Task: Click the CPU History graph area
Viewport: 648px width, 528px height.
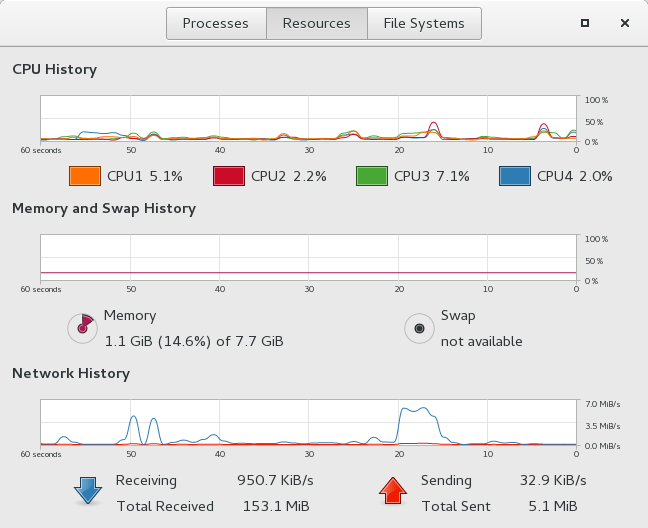Action: pos(308,119)
